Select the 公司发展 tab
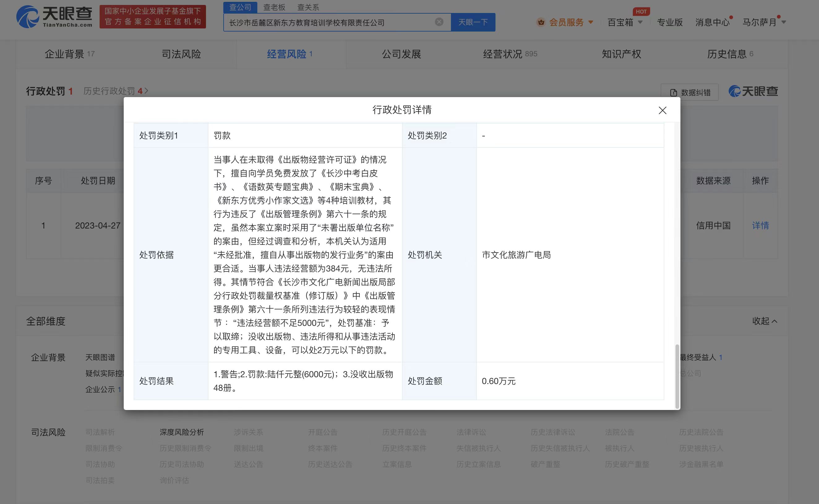This screenshot has width=819, height=504. (x=401, y=54)
